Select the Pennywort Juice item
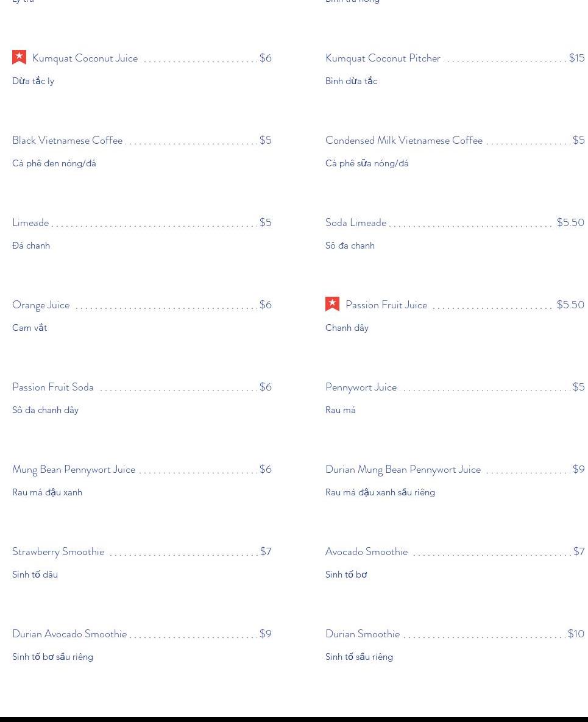 (x=361, y=387)
